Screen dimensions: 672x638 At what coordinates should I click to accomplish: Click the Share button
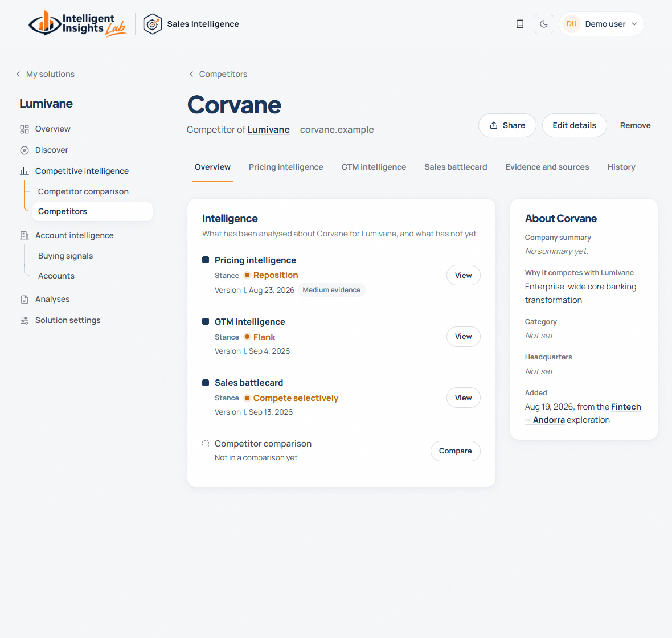[x=507, y=125]
